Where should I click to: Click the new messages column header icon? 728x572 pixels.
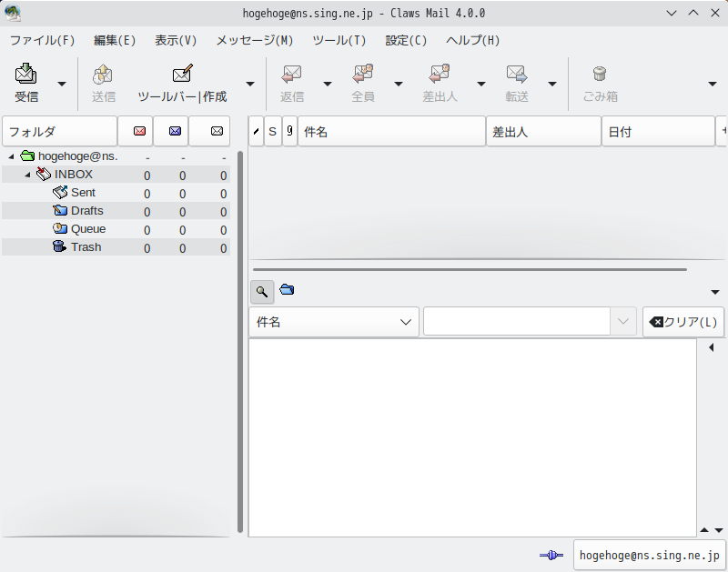tap(139, 131)
